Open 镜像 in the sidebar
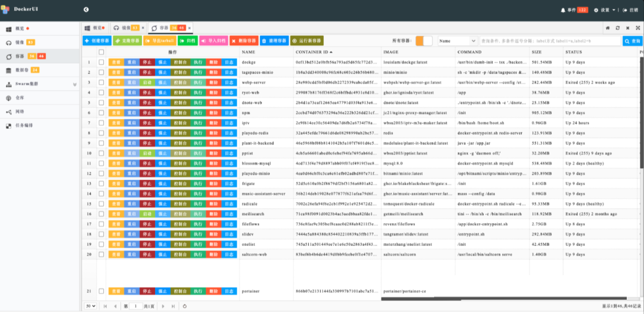This screenshot has height=314, width=644. click(40, 42)
